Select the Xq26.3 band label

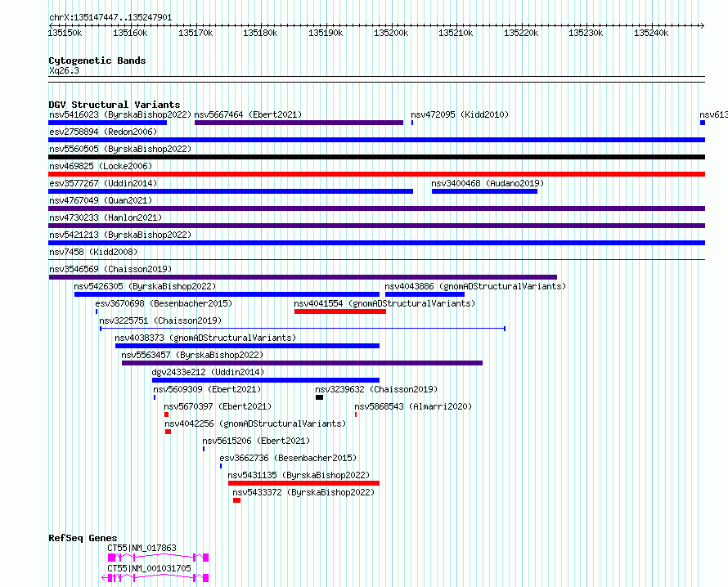pos(64,70)
